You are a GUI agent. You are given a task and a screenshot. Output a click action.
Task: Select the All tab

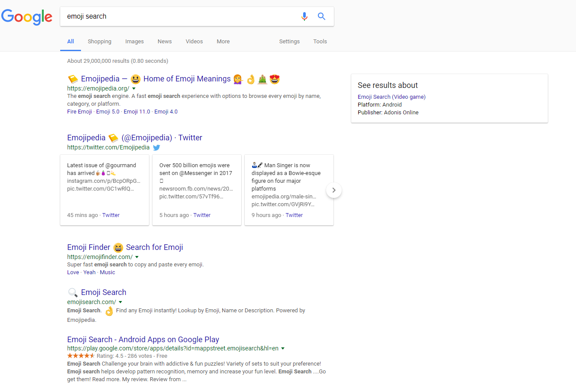point(71,42)
